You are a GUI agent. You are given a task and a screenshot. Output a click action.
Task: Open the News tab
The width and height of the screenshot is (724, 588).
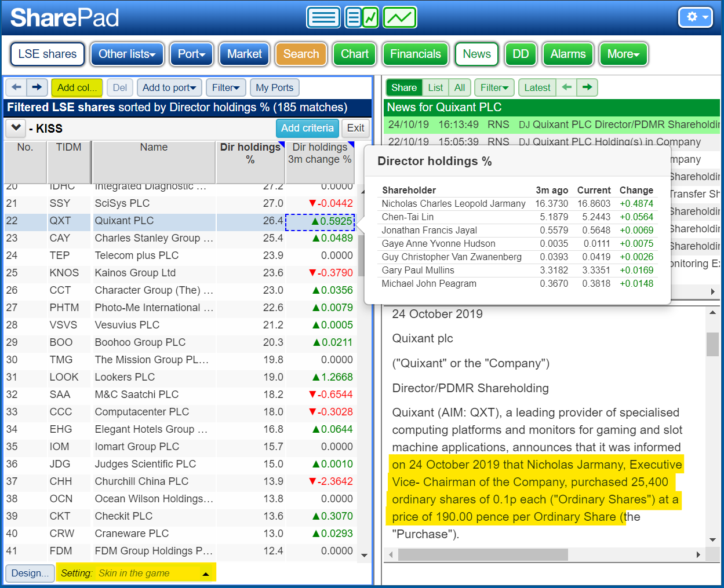[x=477, y=54]
